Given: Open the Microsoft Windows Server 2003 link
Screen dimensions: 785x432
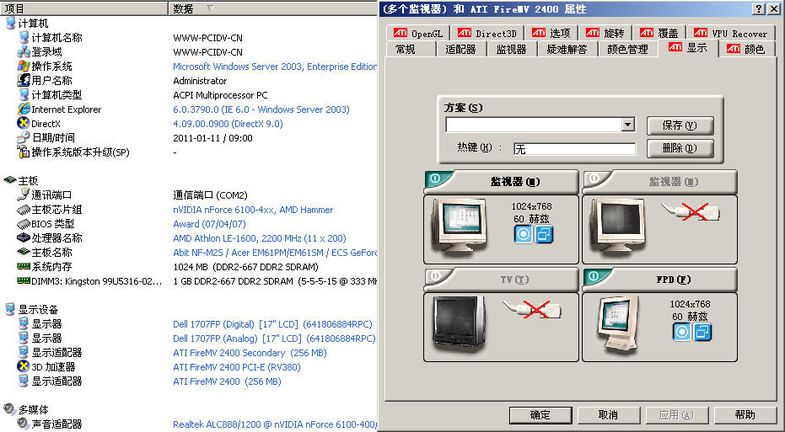Looking at the screenshot, I should tap(275, 66).
